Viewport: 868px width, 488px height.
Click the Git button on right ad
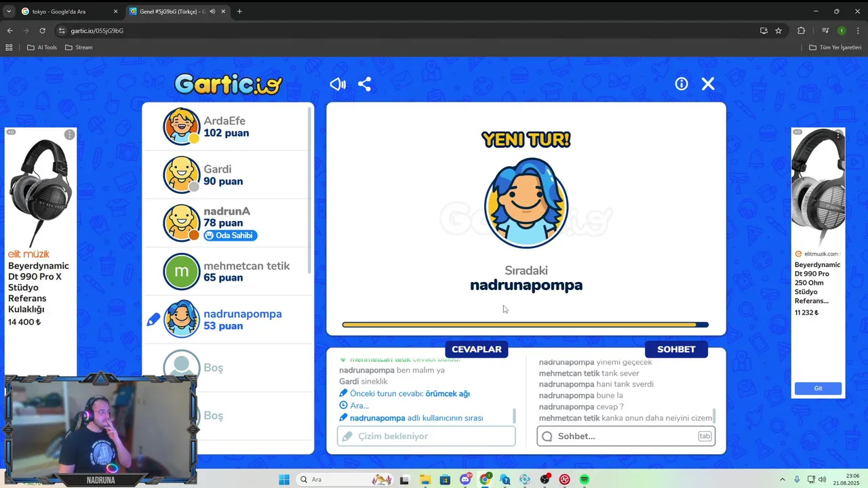[x=818, y=388]
